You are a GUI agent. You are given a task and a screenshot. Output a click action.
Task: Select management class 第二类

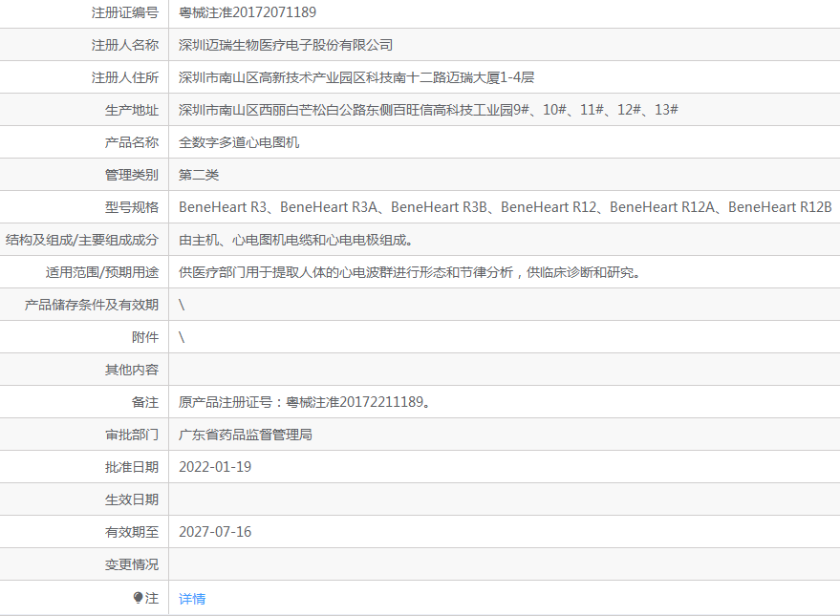pos(199,175)
